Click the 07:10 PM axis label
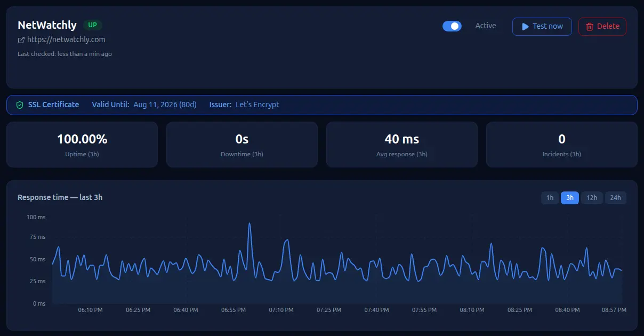The height and width of the screenshot is (336, 644). coord(281,310)
